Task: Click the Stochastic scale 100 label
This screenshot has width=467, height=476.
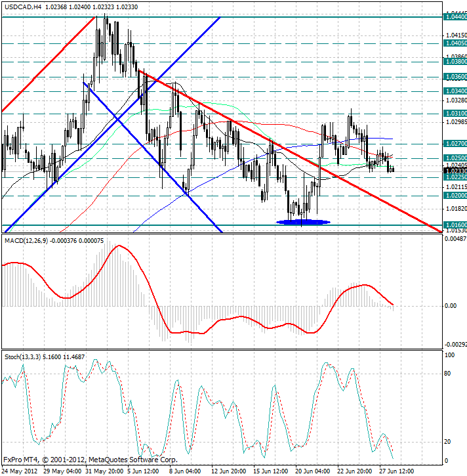Action: click(449, 355)
